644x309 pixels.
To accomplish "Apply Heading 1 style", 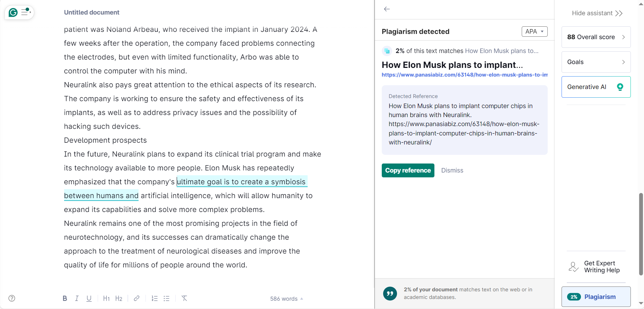I will click(106, 298).
